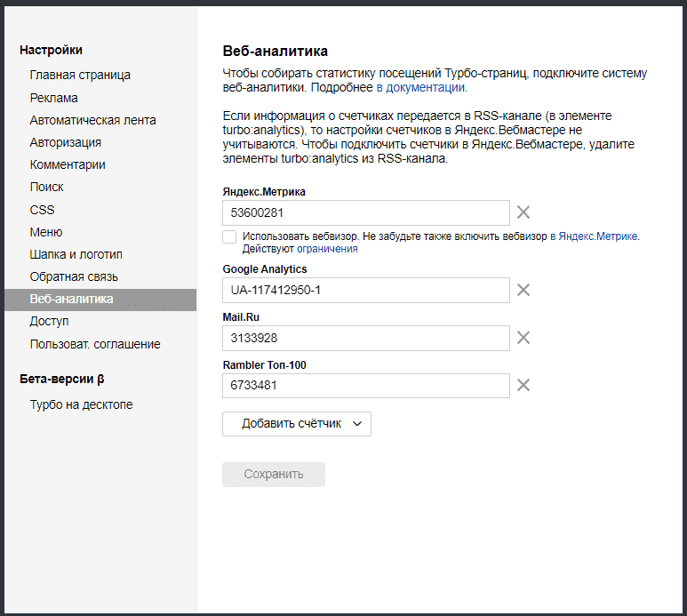This screenshot has height=616, width=687.
Task: Open the 'в документации' link
Action: [420, 88]
